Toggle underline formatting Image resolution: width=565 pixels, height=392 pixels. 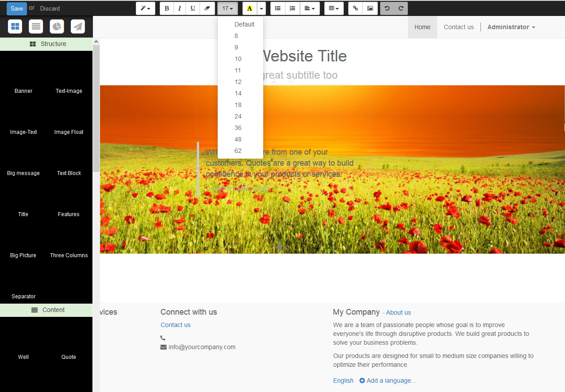192,8
